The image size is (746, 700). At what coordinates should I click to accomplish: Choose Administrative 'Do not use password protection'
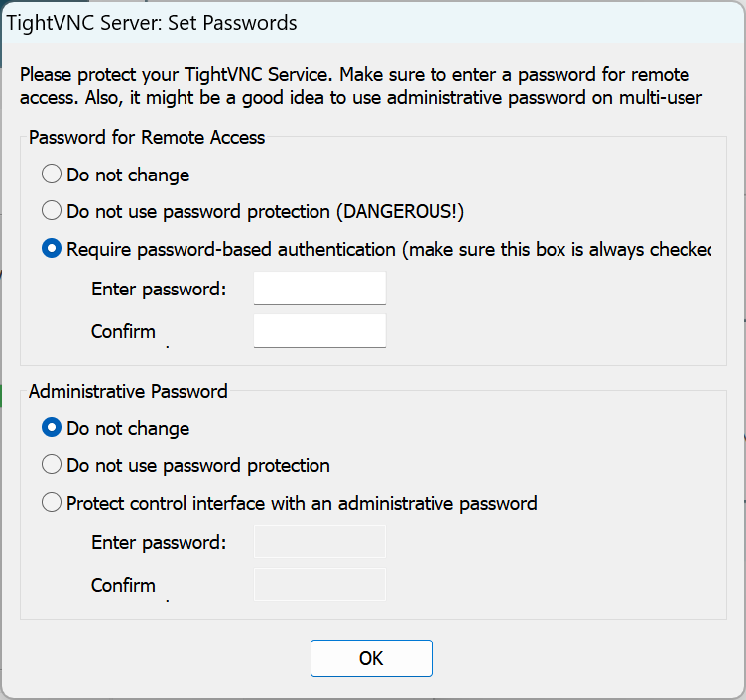[52, 465]
